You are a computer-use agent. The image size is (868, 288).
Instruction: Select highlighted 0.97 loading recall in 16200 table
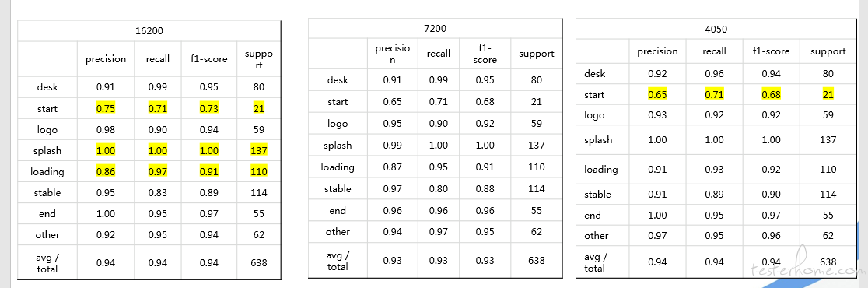[158, 172]
